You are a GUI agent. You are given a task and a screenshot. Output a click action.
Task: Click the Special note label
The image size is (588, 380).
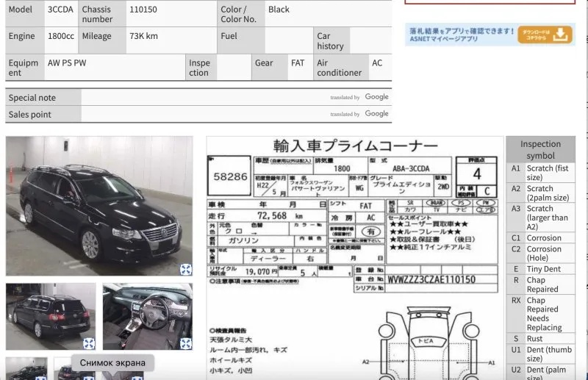pyautogui.click(x=32, y=98)
